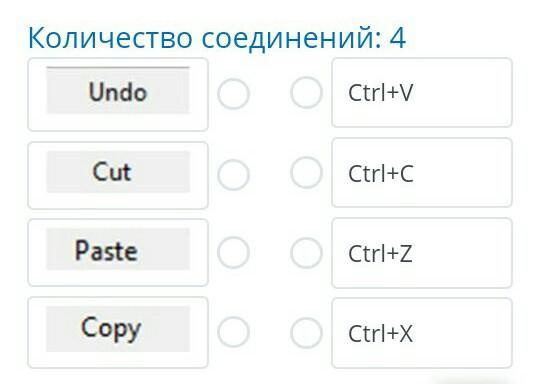This screenshot has width=540, height=384.
Task: Select the connector circle next to Copy
Action: click(x=233, y=332)
